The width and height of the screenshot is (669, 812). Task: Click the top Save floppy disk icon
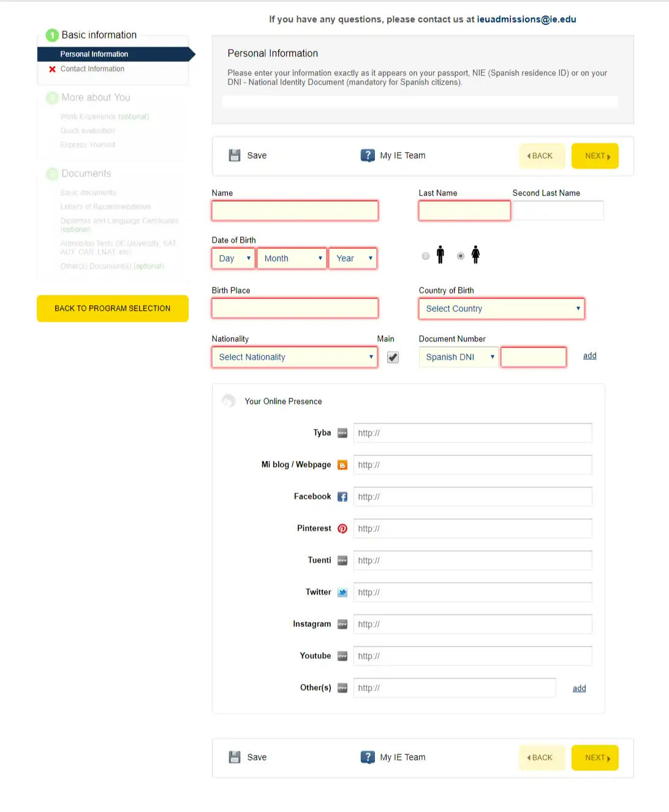click(x=235, y=156)
